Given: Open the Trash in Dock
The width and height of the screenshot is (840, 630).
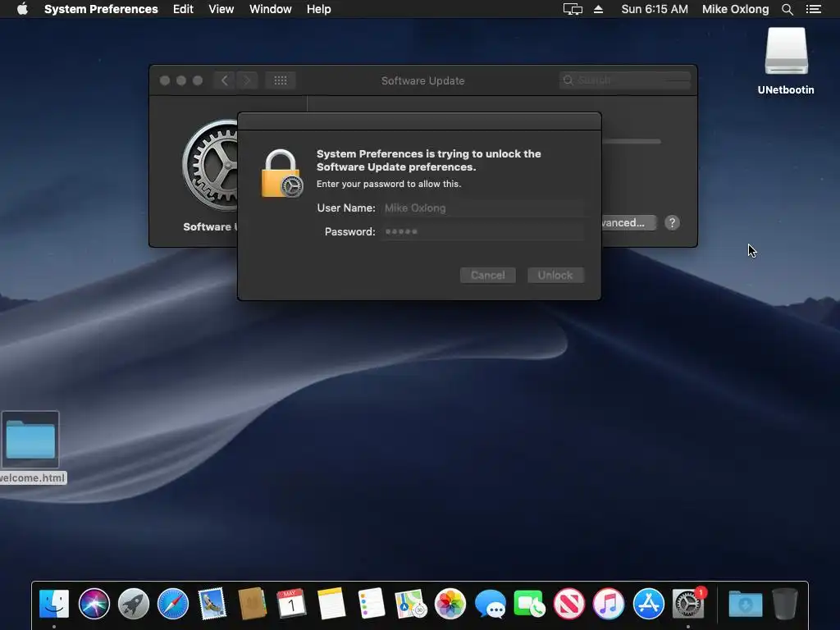Looking at the screenshot, I should tap(785, 603).
